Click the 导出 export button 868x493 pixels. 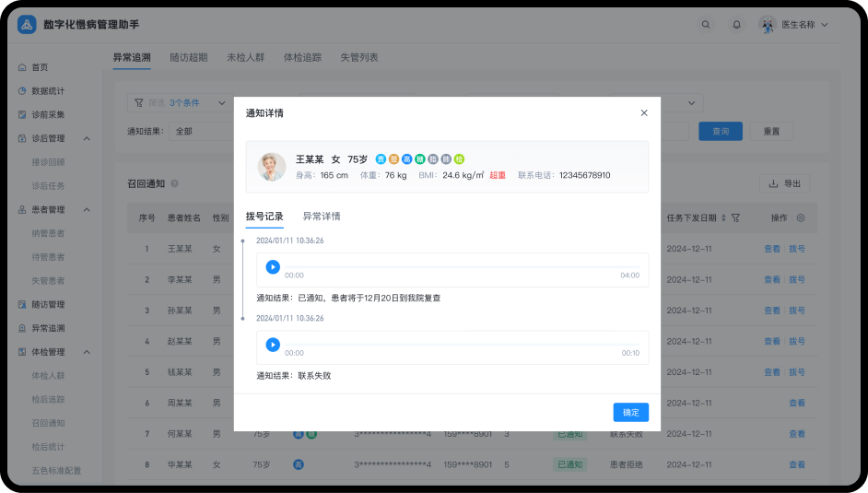pyautogui.click(x=784, y=183)
